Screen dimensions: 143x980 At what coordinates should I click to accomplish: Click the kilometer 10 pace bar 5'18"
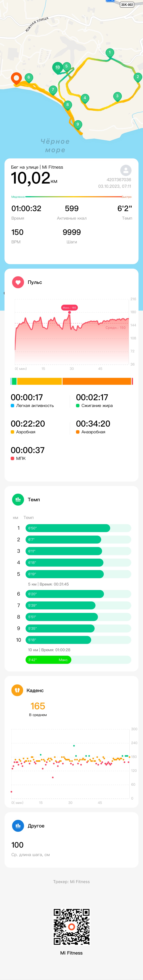tap(58, 640)
